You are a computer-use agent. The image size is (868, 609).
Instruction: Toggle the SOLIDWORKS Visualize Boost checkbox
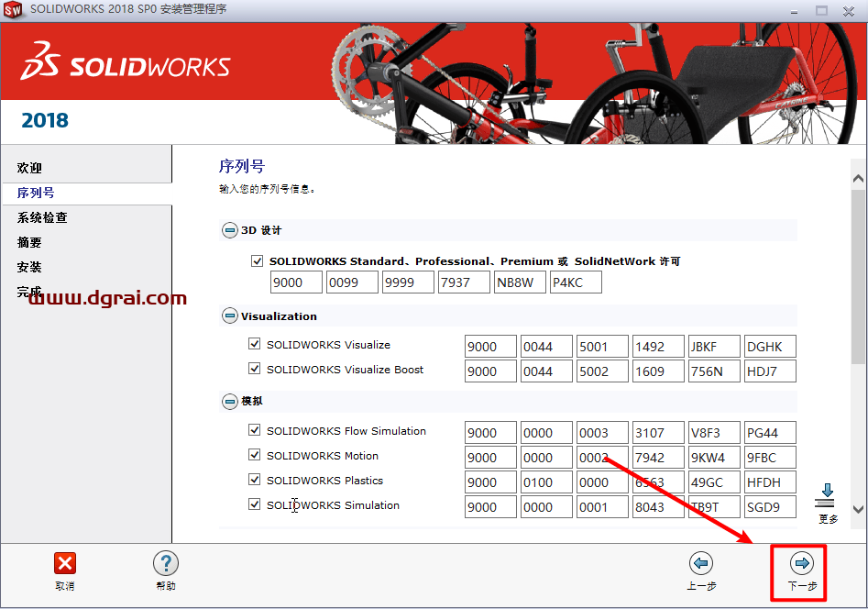[x=254, y=369]
